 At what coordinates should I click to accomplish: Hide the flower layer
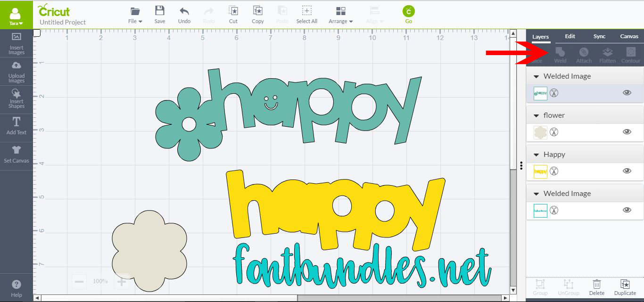[627, 132]
